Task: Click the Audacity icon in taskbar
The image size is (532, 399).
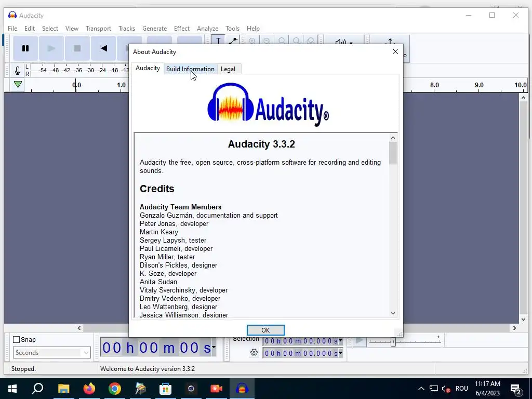Action: tap(242, 389)
